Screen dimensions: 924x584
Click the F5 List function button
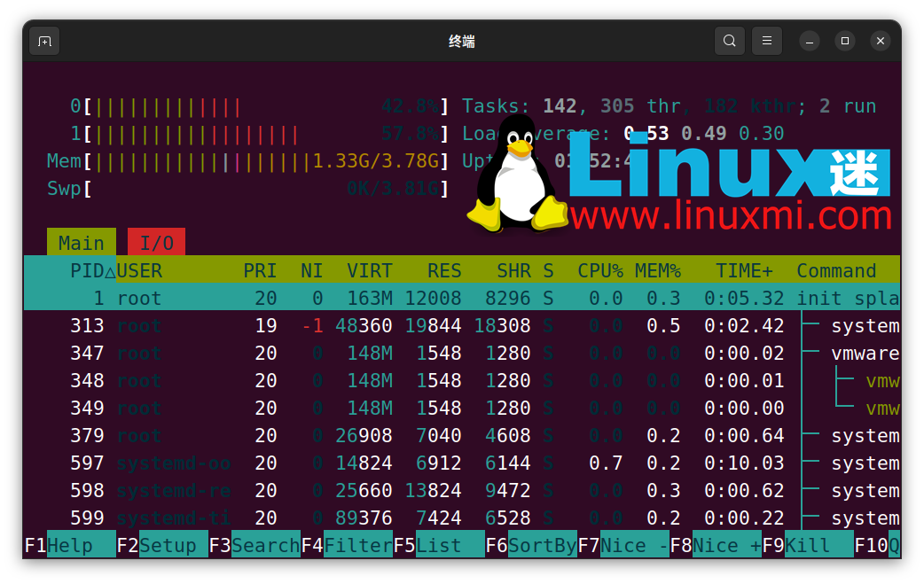(x=439, y=546)
